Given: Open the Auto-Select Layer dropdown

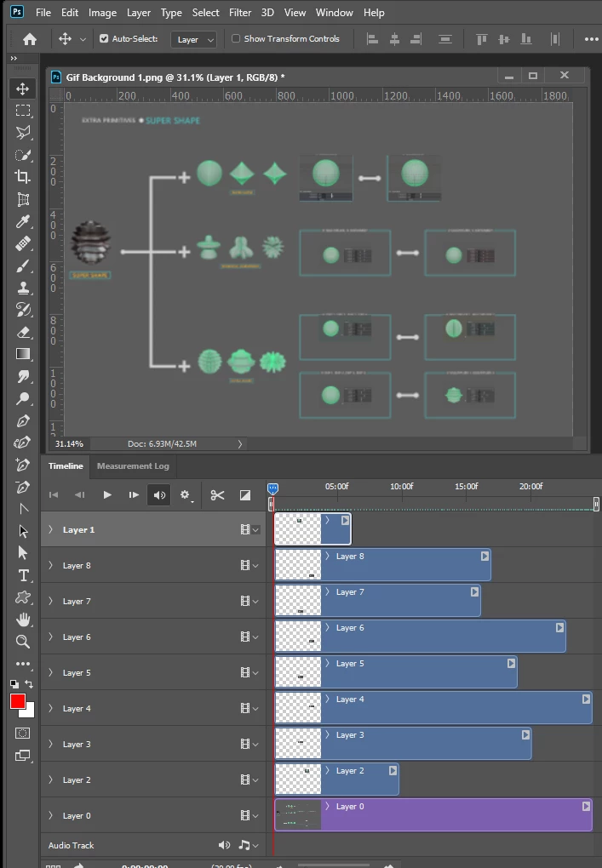Looking at the screenshot, I should [x=194, y=39].
